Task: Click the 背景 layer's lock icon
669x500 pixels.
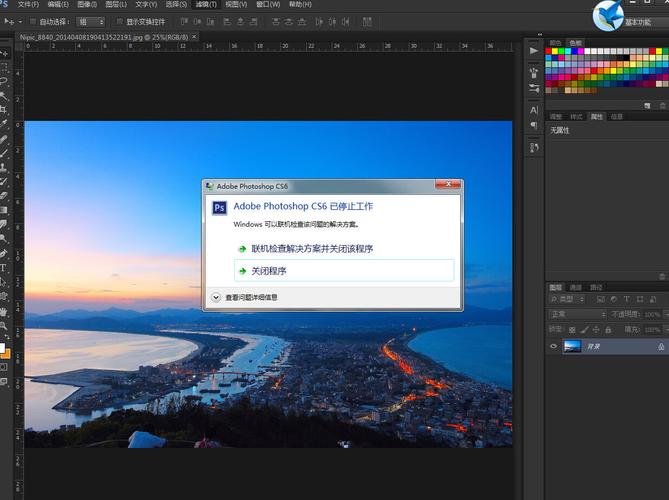Action: [661, 346]
